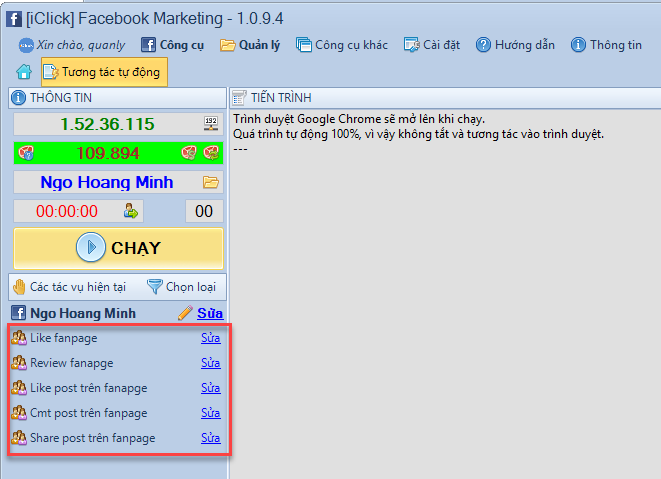Click the network IP icon next to 1.52.36.115
Viewport: 661px width, 479px height.
pyautogui.click(x=211, y=124)
